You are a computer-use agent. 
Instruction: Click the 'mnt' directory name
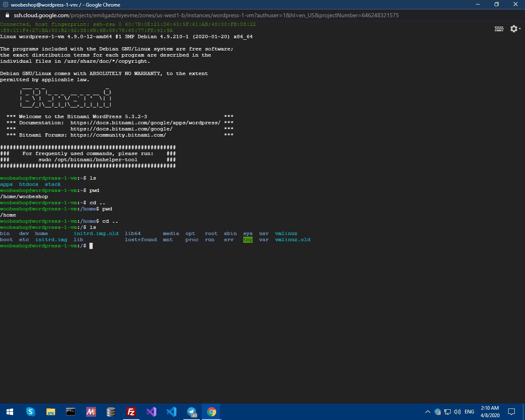click(168, 240)
